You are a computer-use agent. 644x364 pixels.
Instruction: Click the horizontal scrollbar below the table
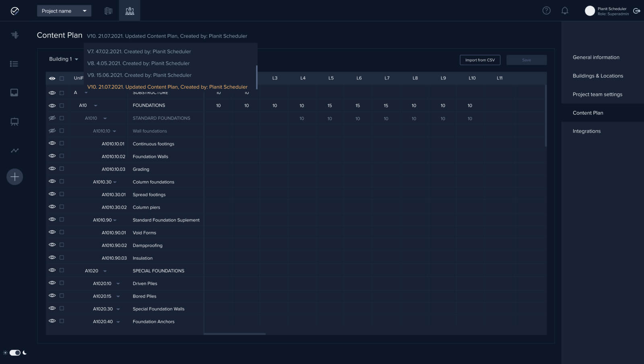point(235,334)
